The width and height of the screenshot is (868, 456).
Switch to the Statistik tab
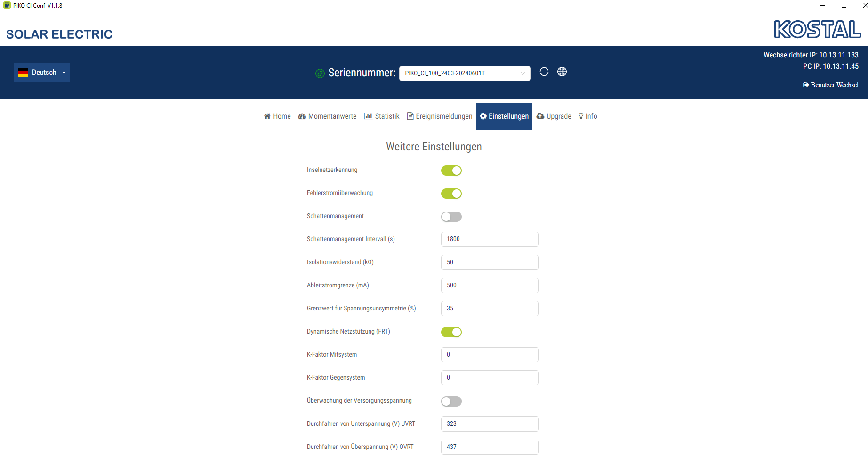pos(382,116)
